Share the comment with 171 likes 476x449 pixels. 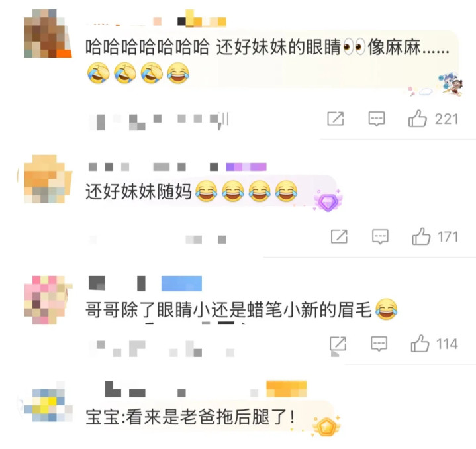pos(339,236)
